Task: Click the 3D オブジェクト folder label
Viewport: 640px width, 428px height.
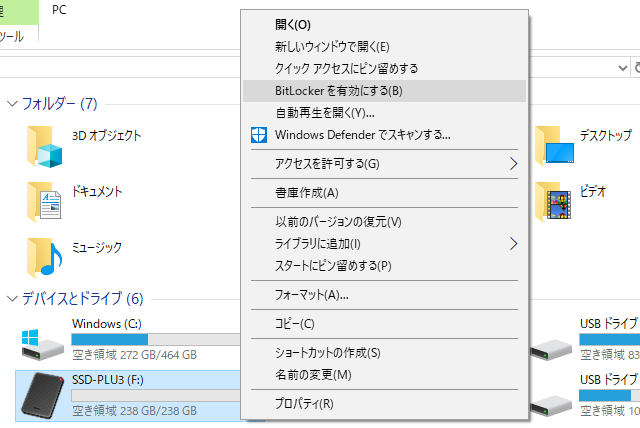Action: 107,135
